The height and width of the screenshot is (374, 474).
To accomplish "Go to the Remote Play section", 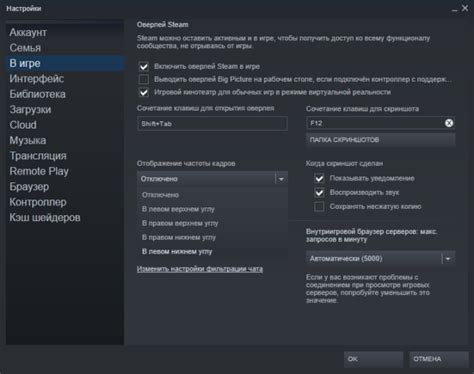I will [x=39, y=171].
